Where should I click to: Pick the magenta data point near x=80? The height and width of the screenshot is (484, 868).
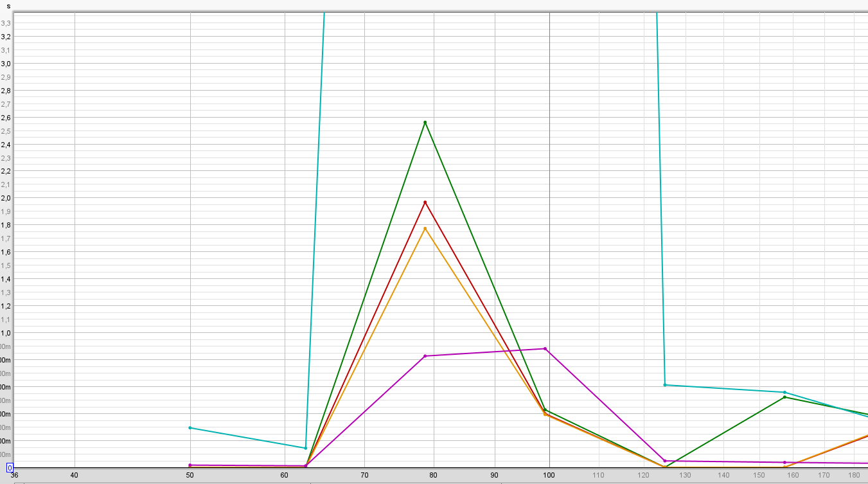[425, 356]
